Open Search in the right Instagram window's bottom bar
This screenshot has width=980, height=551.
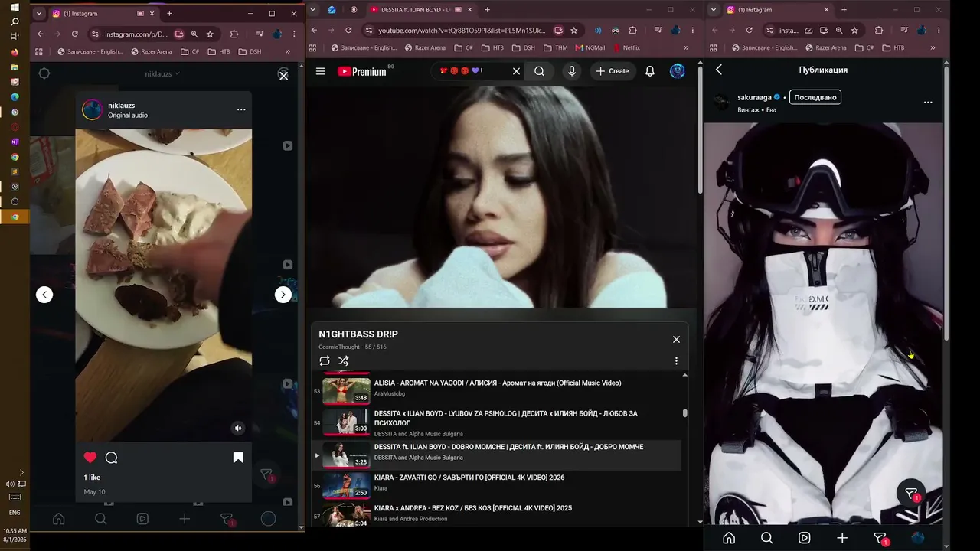pyautogui.click(x=766, y=537)
